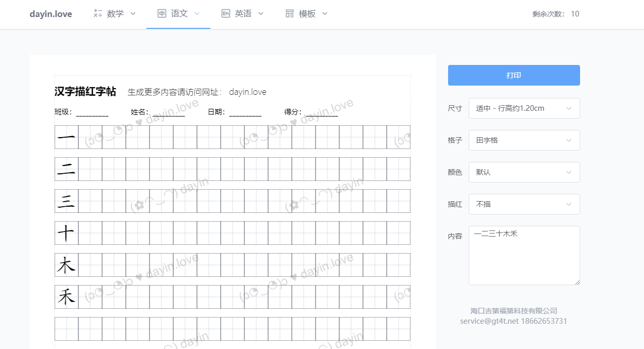Click the math calculator icon
644x349 pixels.
[x=97, y=14]
